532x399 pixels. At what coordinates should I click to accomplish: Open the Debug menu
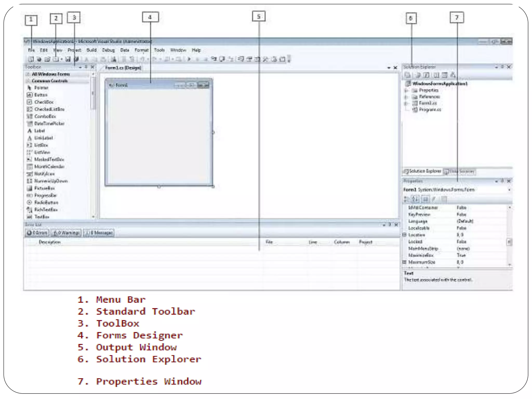[108, 50]
